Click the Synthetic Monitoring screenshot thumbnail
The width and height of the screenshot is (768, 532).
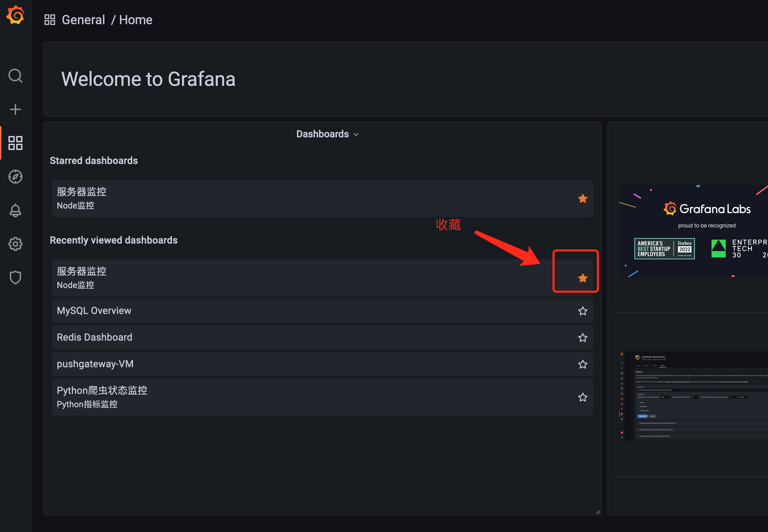click(x=694, y=396)
